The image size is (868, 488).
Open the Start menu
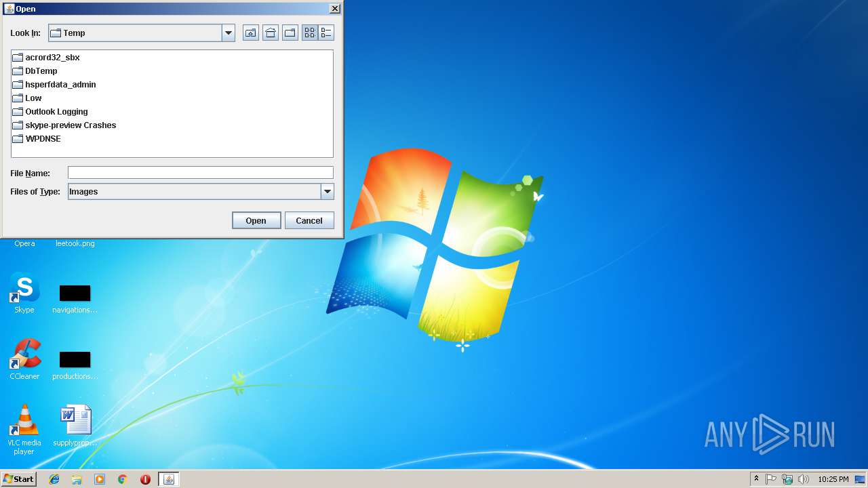pos(19,479)
